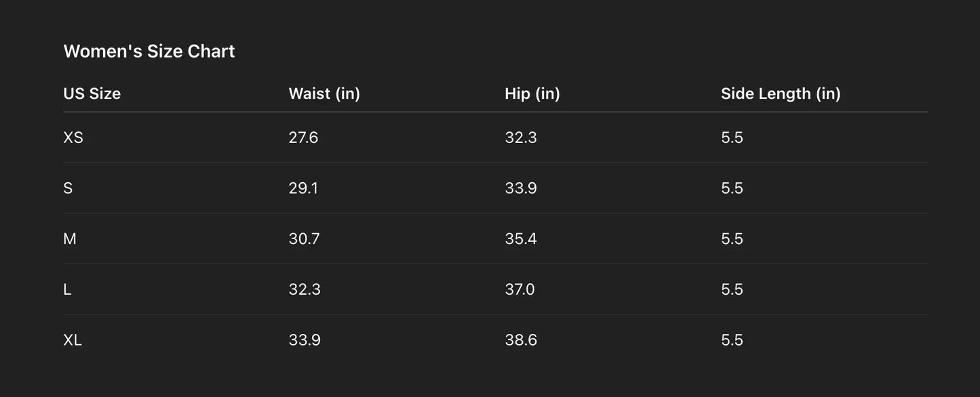Select the 30.7 waist measurement for M

[304, 238]
